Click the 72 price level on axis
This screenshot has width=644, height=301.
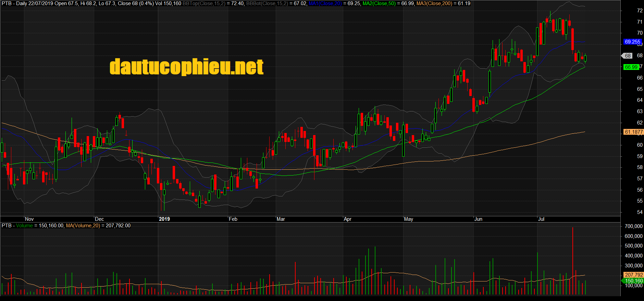click(640, 11)
